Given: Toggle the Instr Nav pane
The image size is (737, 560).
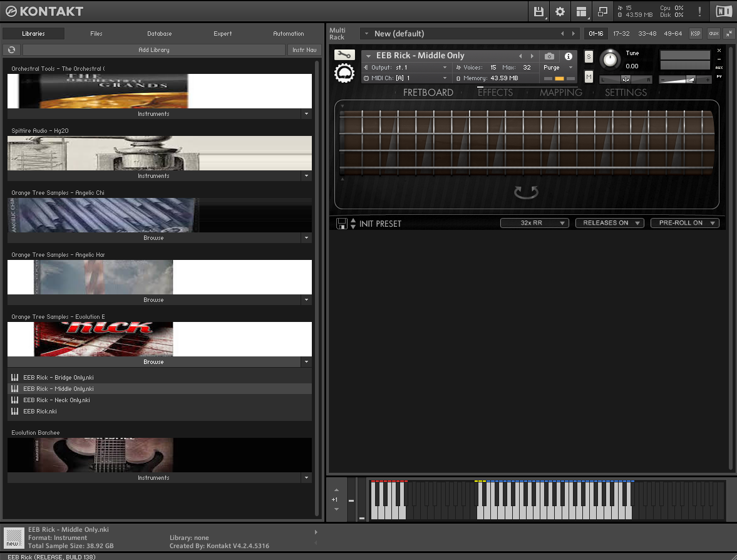Looking at the screenshot, I should pos(304,50).
